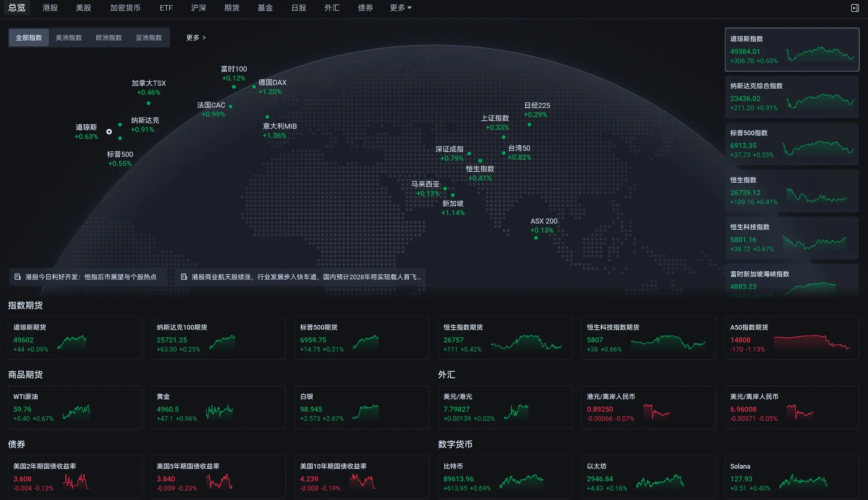Viewport: 868px width, 500px height.
Task: Expand 更多 next to index filters
Action: [x=196, y=38]
